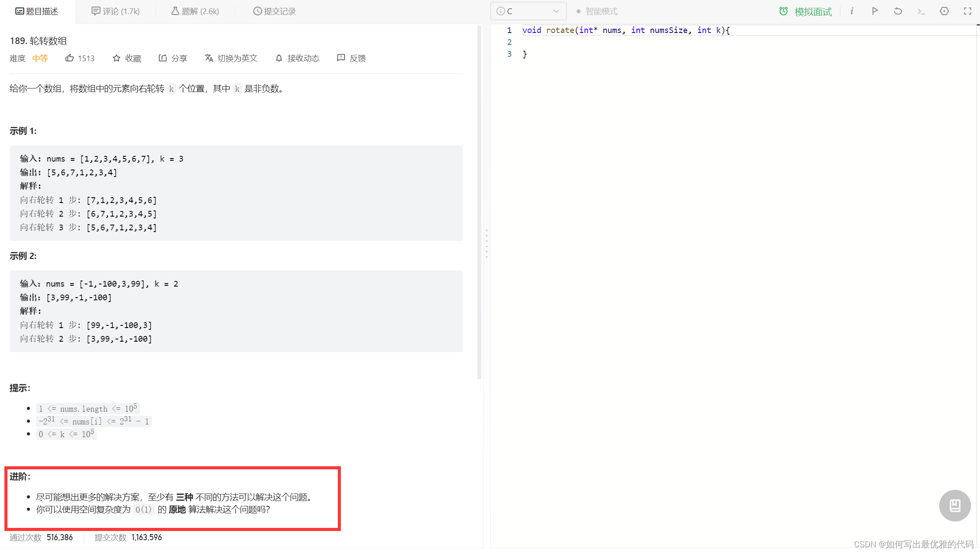Open the terminal console icon
This screenshot has height=553, width=980.
pos(921,11)
